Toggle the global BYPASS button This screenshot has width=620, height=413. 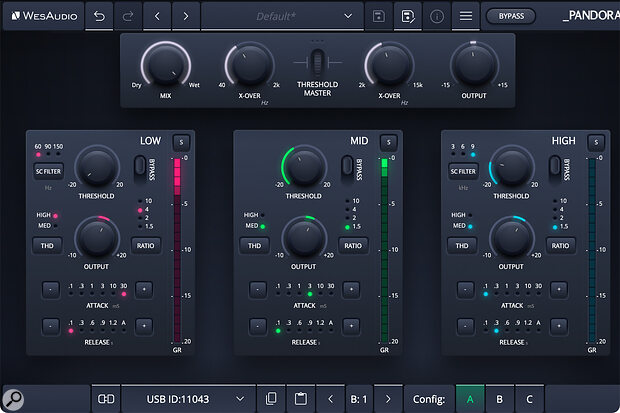pos(511,16)
